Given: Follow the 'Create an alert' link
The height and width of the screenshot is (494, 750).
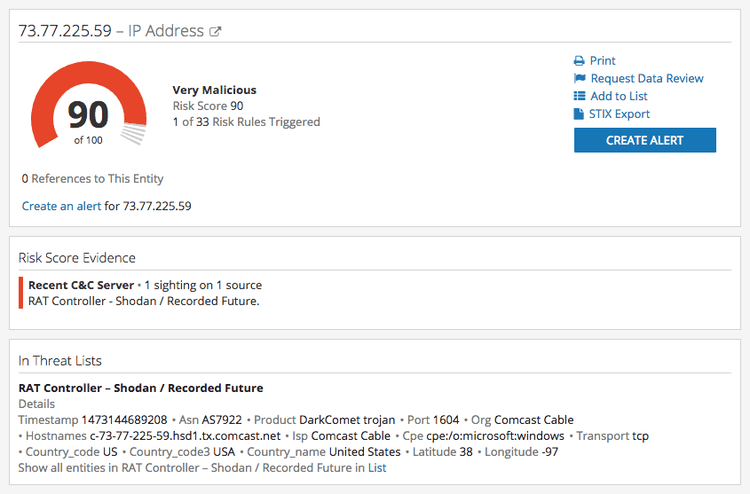Looking at the screenshot, I should [x=61, y=206].
